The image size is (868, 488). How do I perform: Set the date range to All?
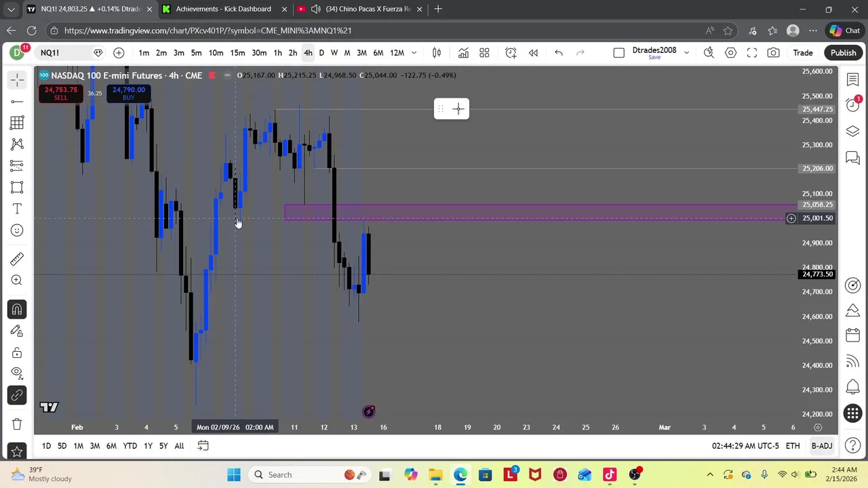click(179, 445)
